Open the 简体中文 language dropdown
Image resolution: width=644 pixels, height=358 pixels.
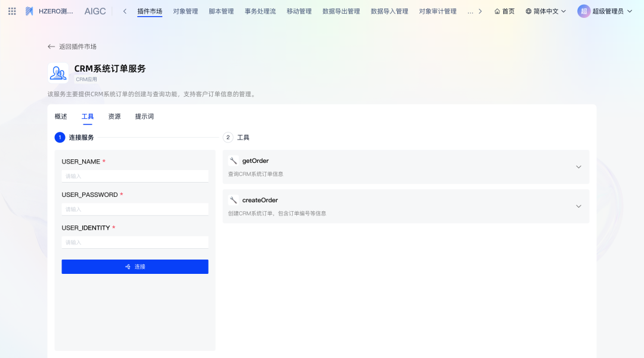click(545, 11)
